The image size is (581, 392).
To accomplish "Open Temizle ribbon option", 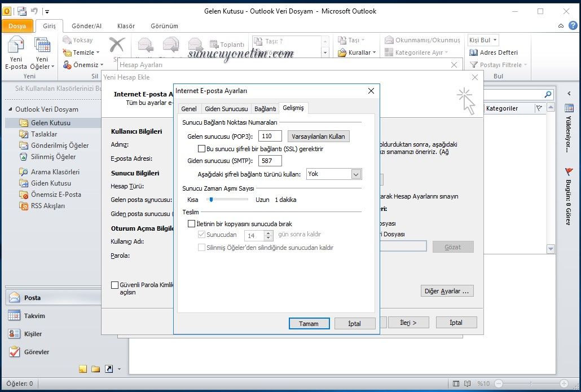I will point(81,52).
